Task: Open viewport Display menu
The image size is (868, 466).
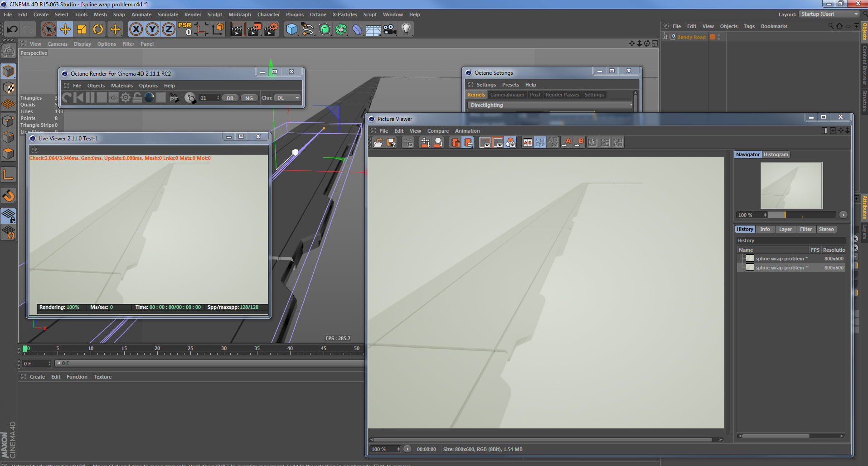Action: coord(82,44)
